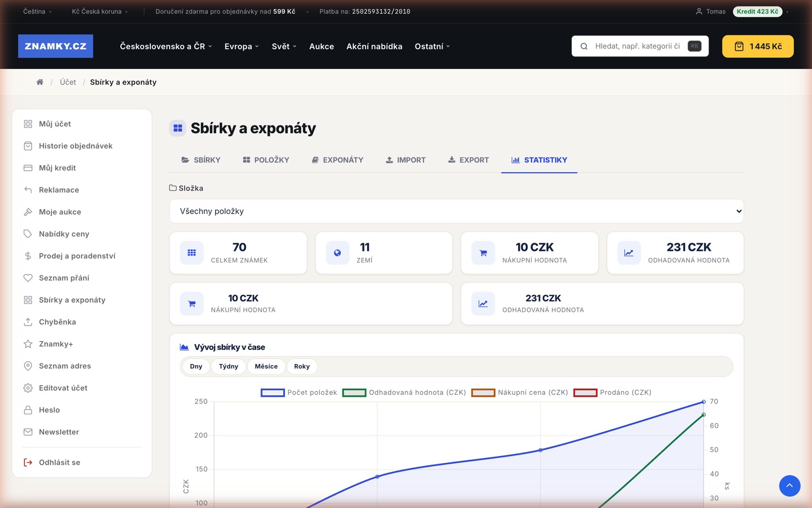Viewport: 812px width, 508px height.
Task: Click the Vývoj sbírky area chart icon
Action: (x=184, y=347)
